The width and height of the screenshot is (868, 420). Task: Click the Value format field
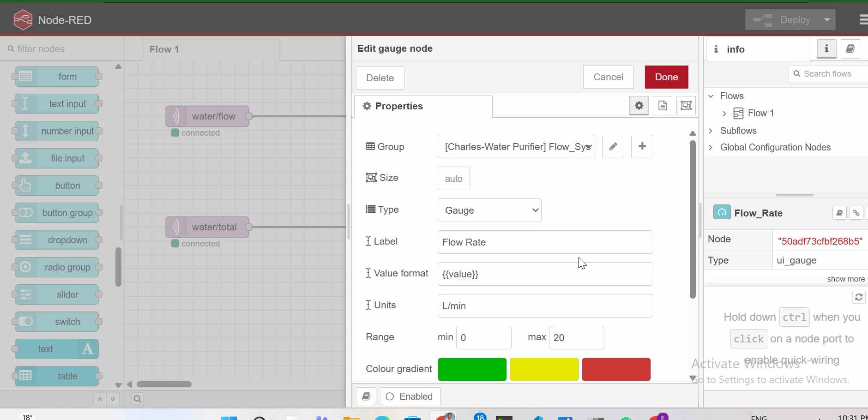tap(545, 274)
